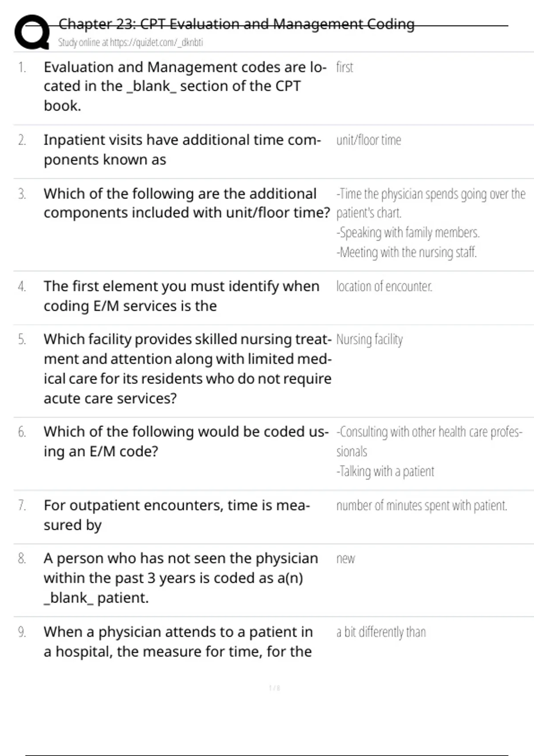The image size is (534, 756).
Task: Click the page number indicator at bottom
Action: coord(275,688)
